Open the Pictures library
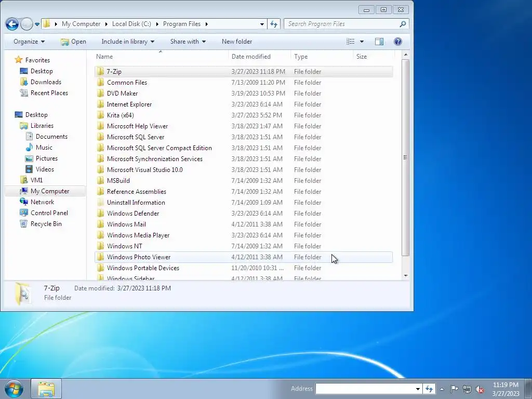Image resolution: width=532 pixels, height=399 pixels. [x=42, y=158]
